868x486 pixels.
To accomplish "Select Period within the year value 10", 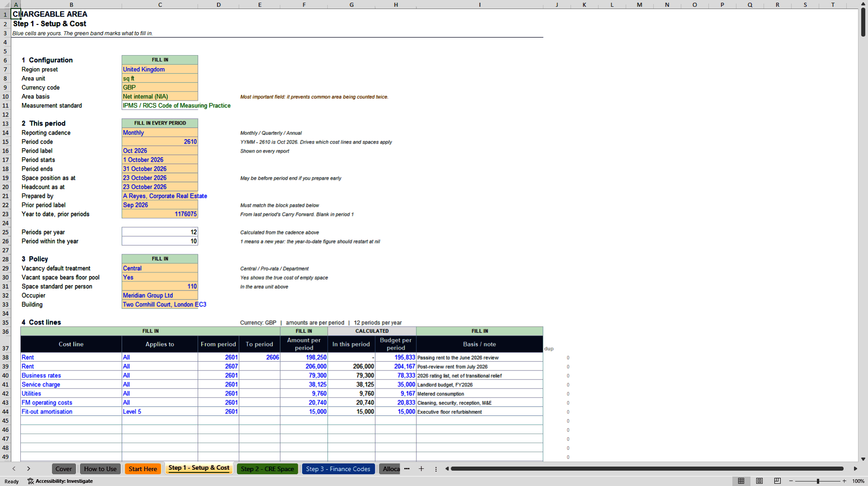I will point(160,241).
